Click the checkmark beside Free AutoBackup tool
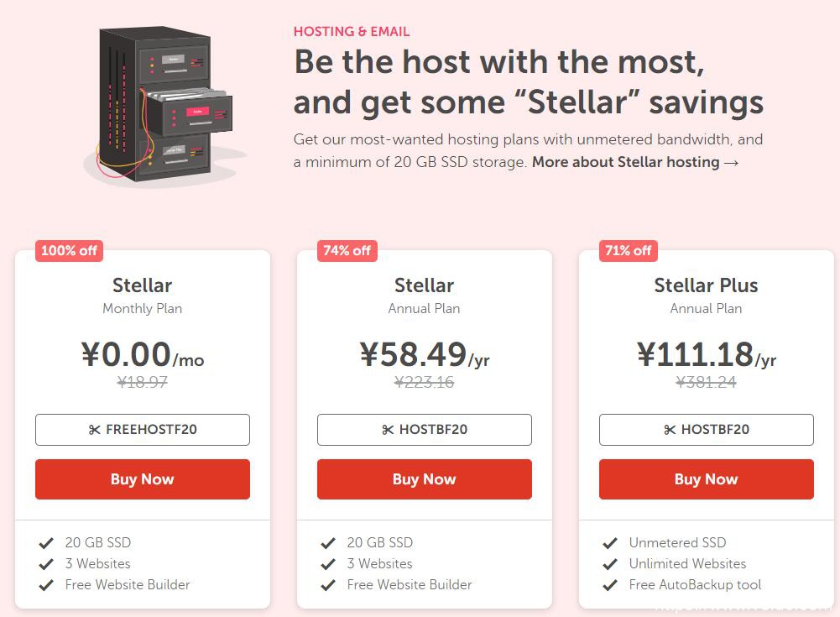The height and width of the screenshot is (617, 840). pos(610,585)
